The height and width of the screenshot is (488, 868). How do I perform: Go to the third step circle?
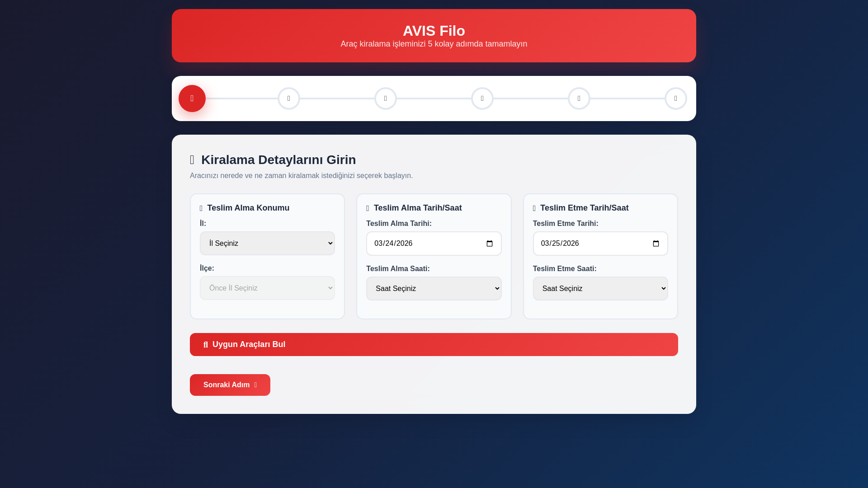pos(386,99)
